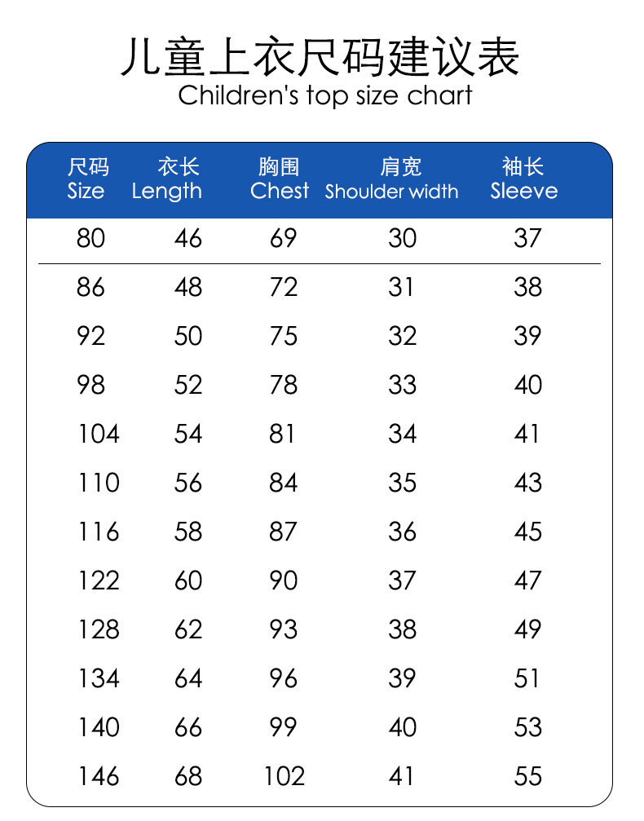Screen dimensions: 644x821
Task: Click size 80 in the Size column
Action: coord(90,238)
